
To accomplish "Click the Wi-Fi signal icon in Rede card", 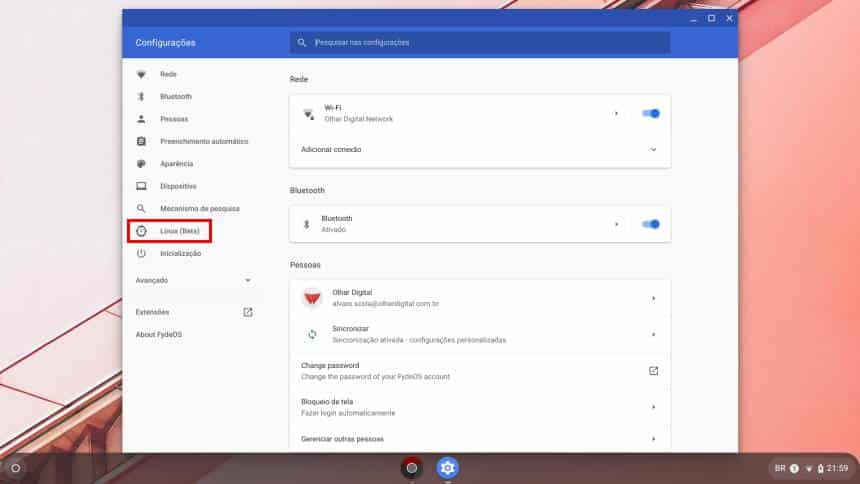I will [x=309, y=114].
